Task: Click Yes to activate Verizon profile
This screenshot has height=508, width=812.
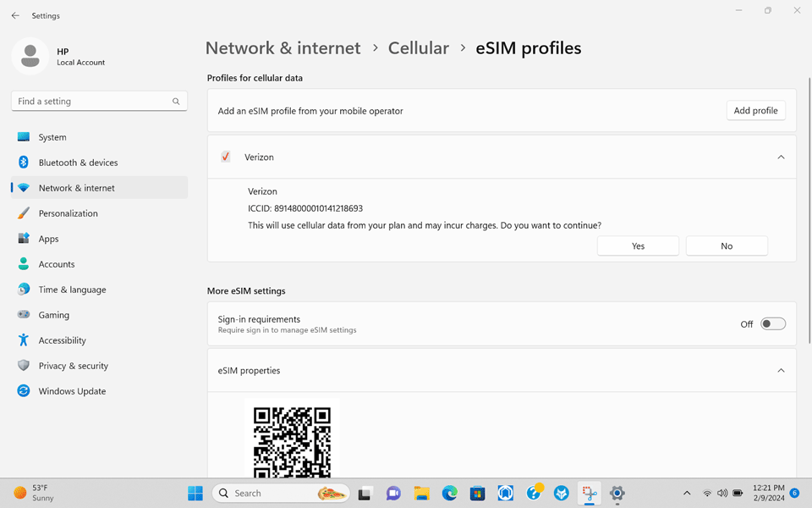Action: (638, 246)
